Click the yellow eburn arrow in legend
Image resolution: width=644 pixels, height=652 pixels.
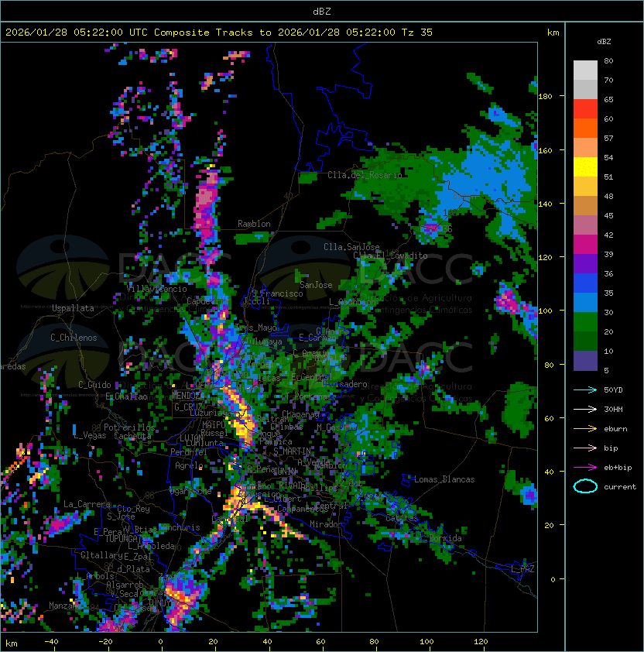coord(585,429)
